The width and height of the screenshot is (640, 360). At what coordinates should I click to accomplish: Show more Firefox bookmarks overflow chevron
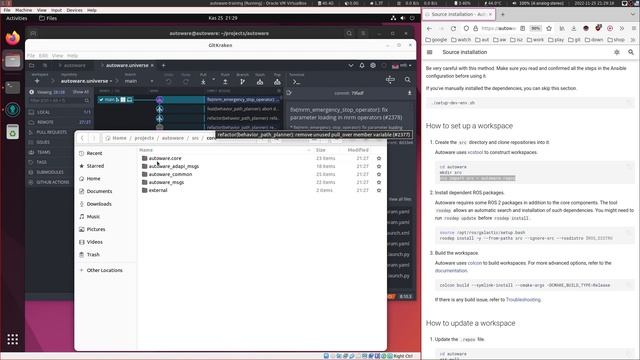(x=633, y=40)
